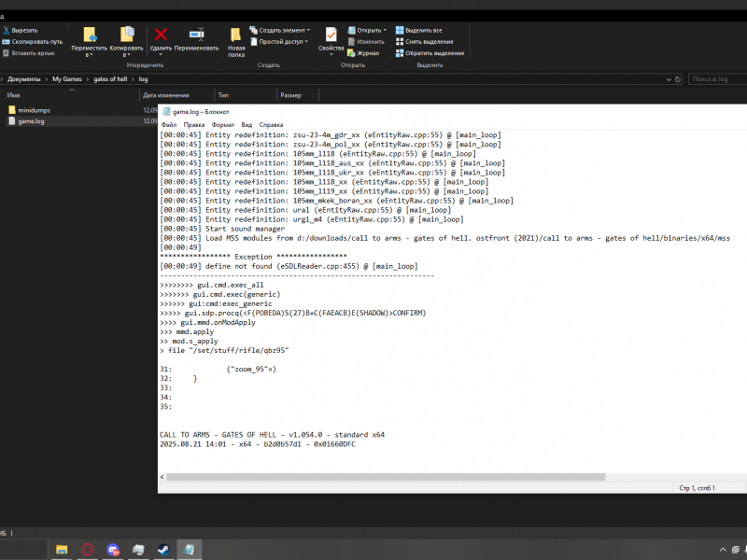The height and width of the screenshot is (560, 747).
Task: Click the refresh icon beside address bar
Action: point(678,79)
